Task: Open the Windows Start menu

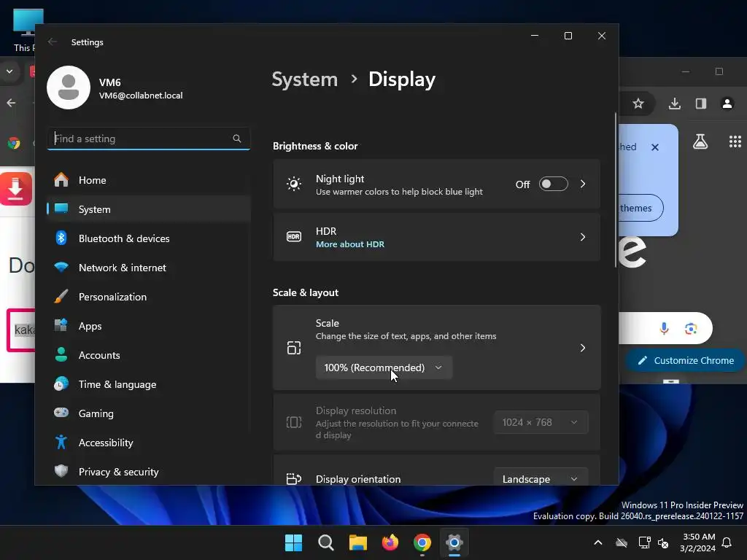Action: pyautogui.click(x=293, y=542)
